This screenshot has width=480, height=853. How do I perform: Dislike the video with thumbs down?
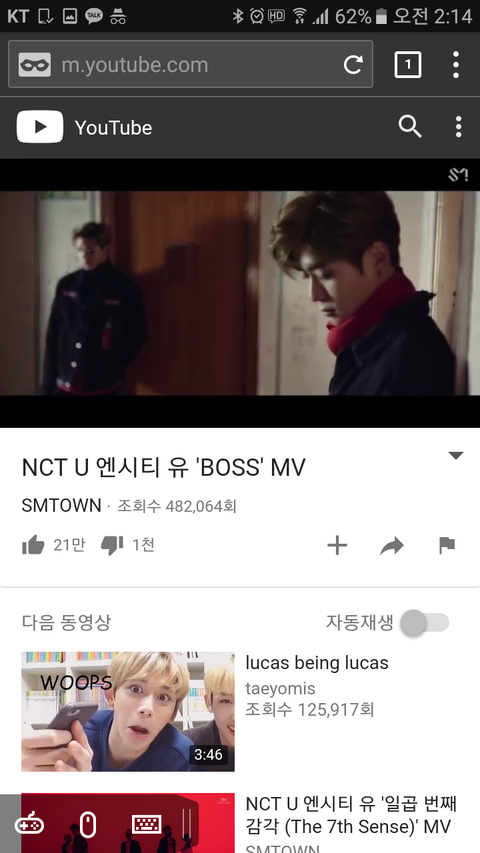tap(112, 545)
